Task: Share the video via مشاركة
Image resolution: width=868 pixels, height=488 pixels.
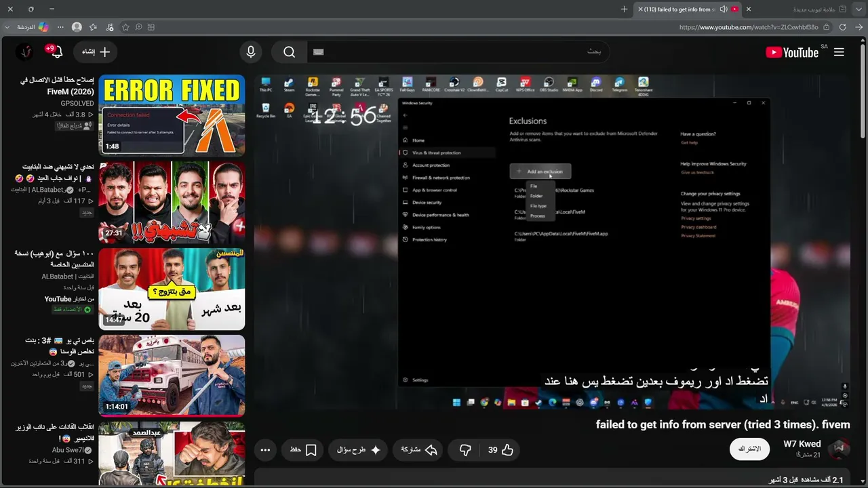Action: (419, 449)
